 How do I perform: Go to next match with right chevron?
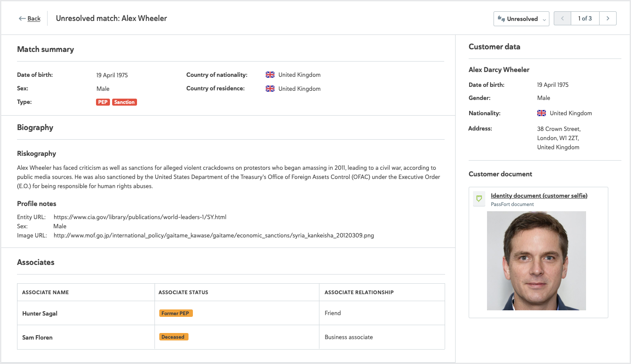pyautogui.click(x=608, y=18)
